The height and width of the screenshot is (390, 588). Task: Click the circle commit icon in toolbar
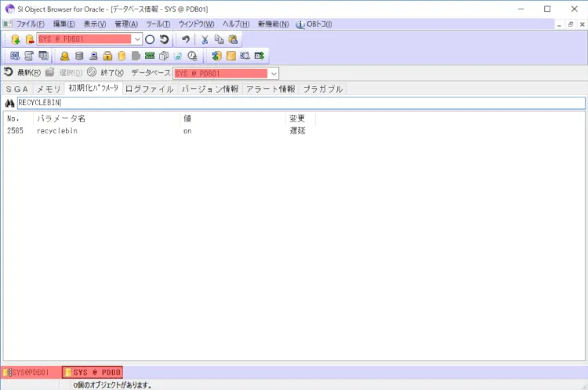(x=150, y=39)
